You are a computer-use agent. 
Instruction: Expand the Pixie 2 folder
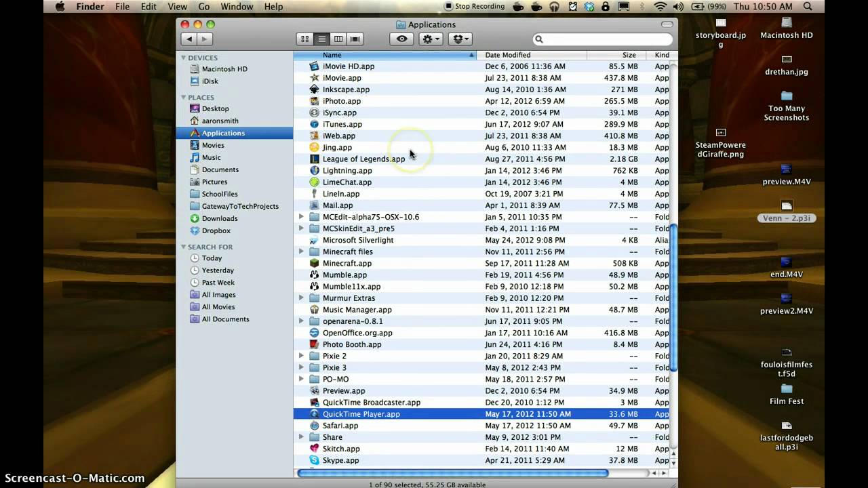[x=301, y=356]
